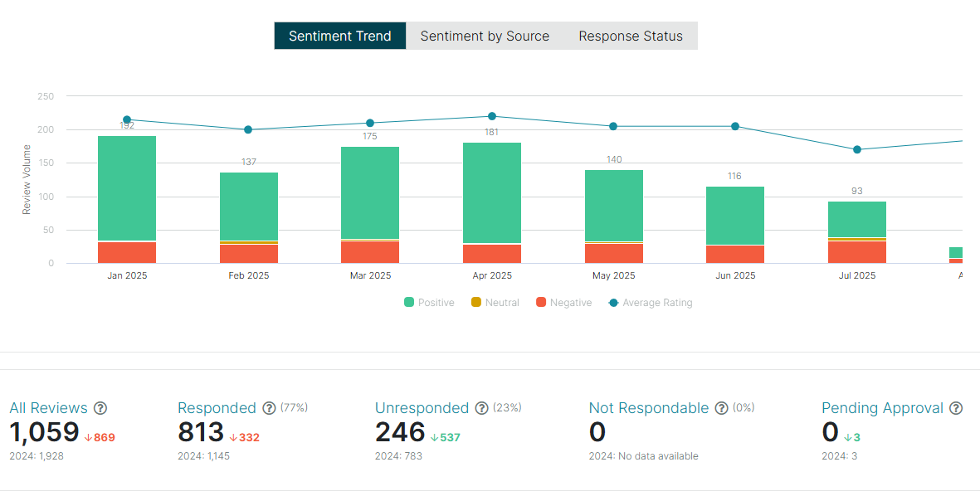
Task: Toggle the Negative legend series
Action: coord(563,303)
